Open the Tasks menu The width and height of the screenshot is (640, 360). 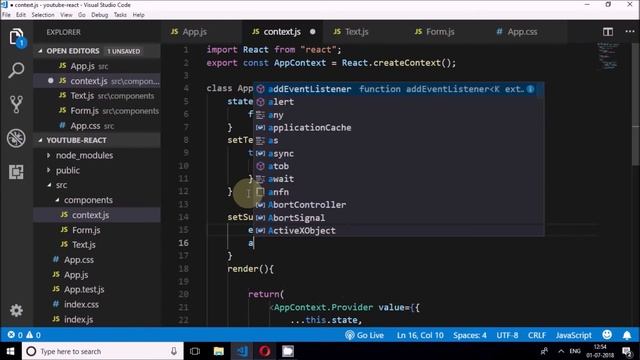[120, 15]
